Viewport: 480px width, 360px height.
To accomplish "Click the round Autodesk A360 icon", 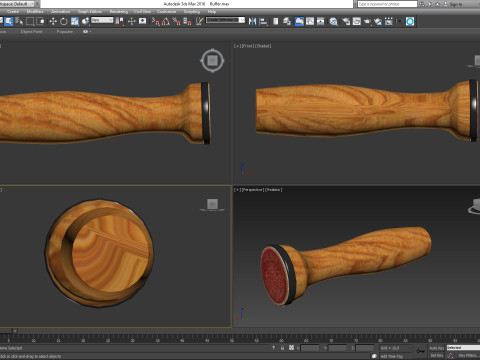I will point(410,21).
